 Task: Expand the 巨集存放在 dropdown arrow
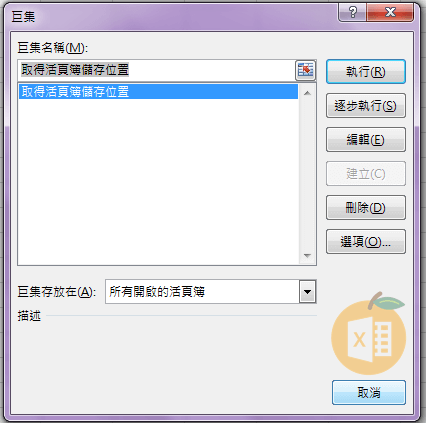[x=307, y=292]
